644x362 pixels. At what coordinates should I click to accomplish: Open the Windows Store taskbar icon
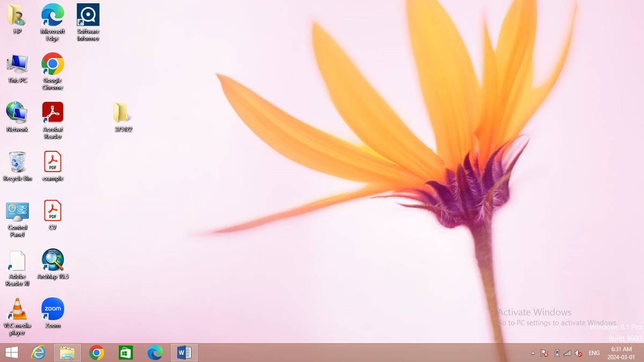[x=126, y=352]
